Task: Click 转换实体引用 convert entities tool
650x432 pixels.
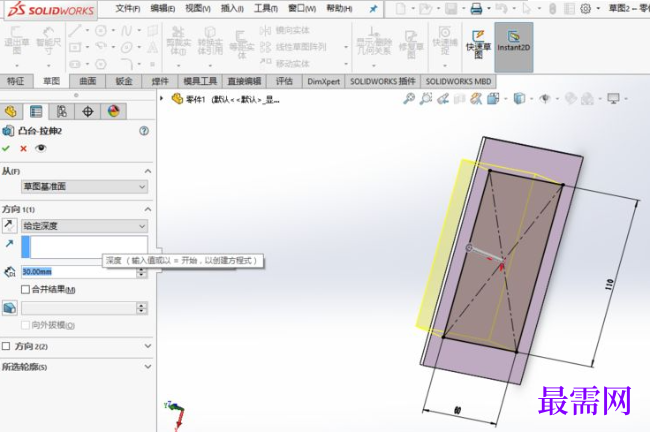Action: click(210, 41)
